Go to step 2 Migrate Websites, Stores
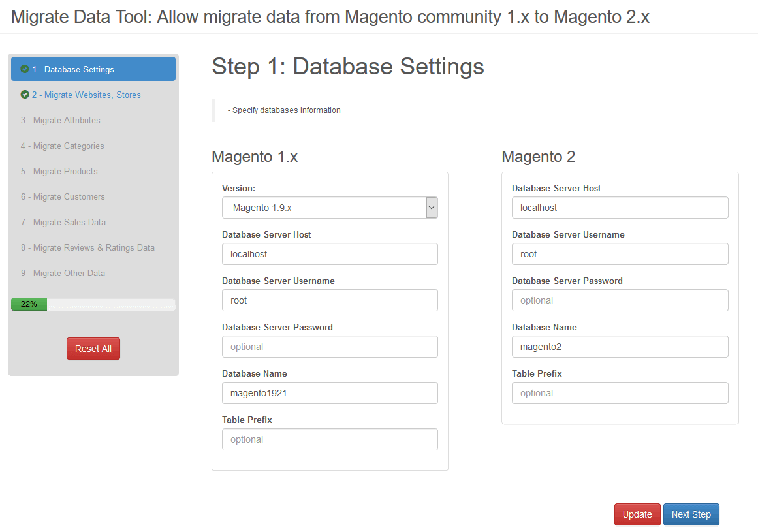The image size is (758, 532). click(86, 95)
